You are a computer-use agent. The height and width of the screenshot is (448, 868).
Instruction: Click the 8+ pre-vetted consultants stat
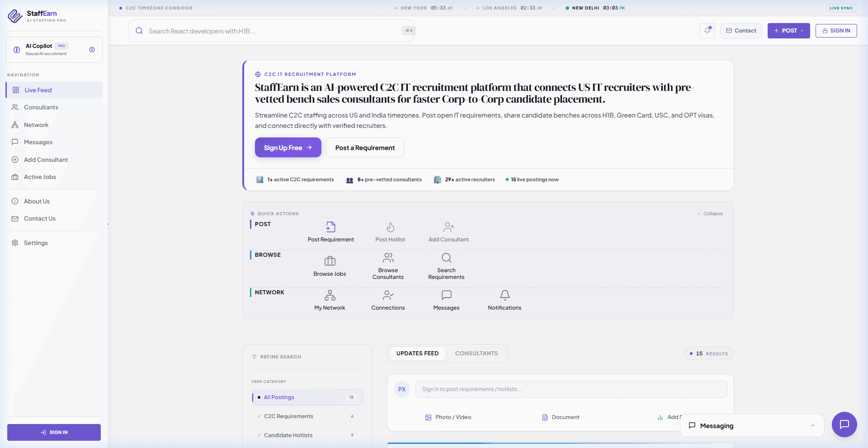384,179
